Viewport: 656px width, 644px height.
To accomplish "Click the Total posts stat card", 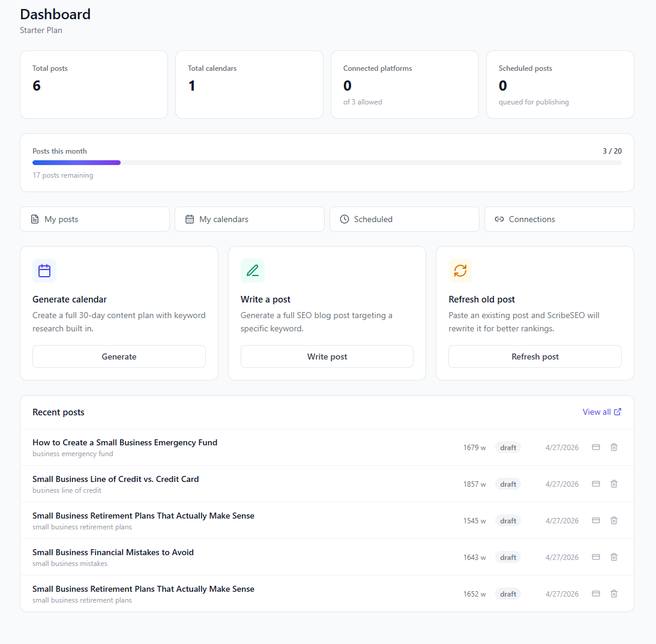I will [94, 85].
